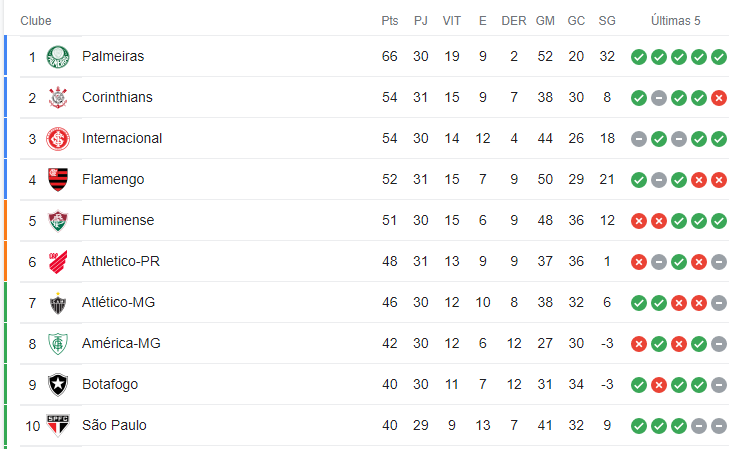Open the Palmeiras team name link
735x449 pixels.
(113, 56)
